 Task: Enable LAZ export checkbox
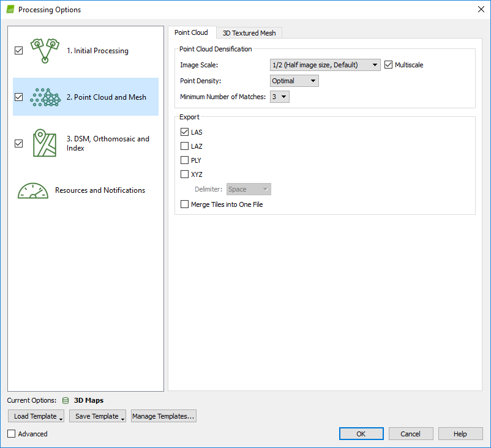click(184, 146)
